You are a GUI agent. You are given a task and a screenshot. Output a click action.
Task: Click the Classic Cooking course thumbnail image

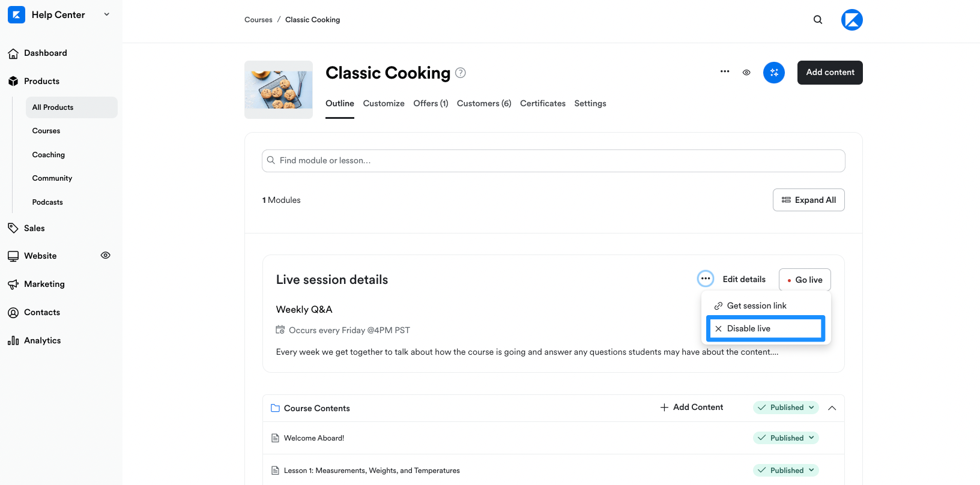(x=279, y=89)
